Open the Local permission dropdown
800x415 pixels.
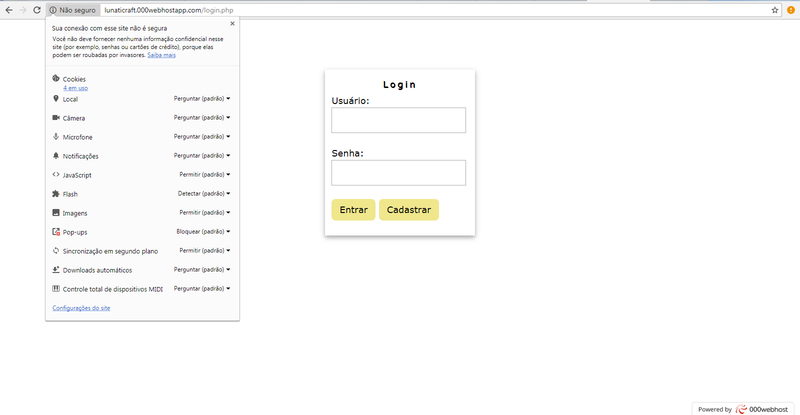tap(203, 99)
